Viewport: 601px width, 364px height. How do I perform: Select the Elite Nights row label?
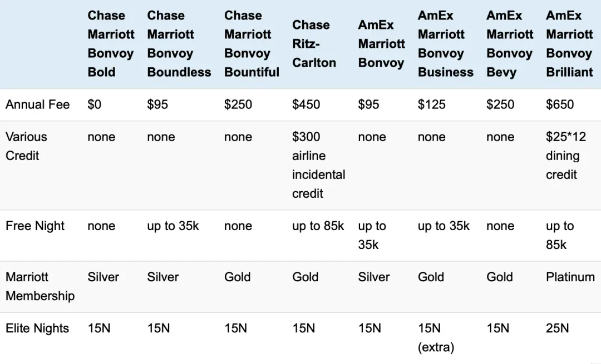pos(37,328)
